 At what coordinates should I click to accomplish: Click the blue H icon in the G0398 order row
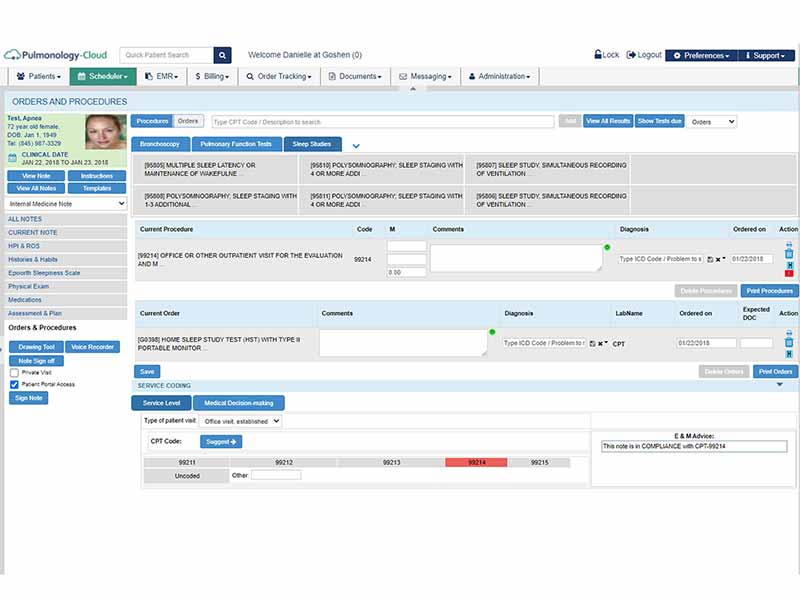pyautogui.click(x=789, y=354)
